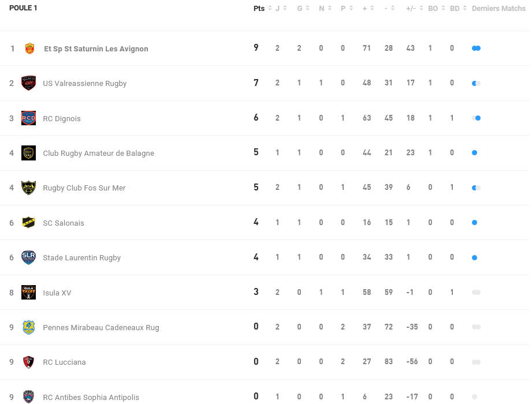Click the RC Lucciana club logo
Image resolution: width=532 pixels, height=404 pixels.
pos(28,362)
